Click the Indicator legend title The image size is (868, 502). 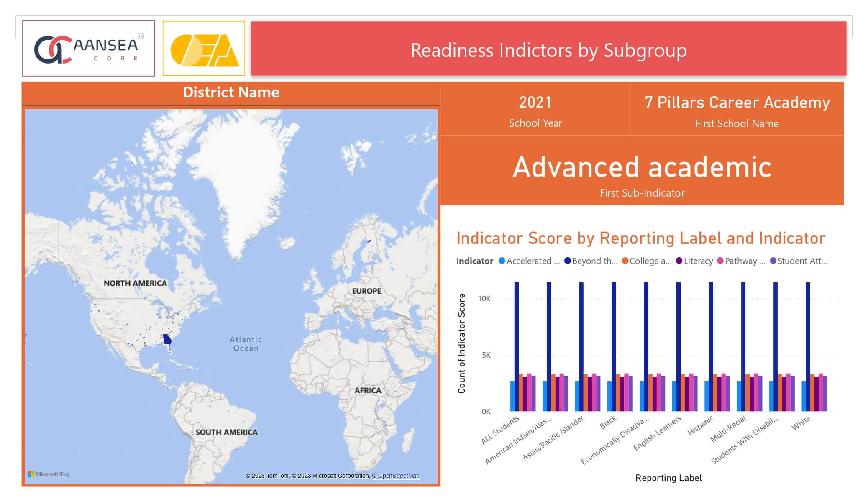(475, 261)
